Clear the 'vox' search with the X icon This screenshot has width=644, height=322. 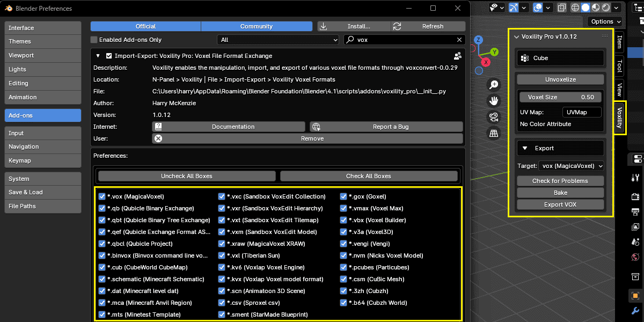click(459, 40)
